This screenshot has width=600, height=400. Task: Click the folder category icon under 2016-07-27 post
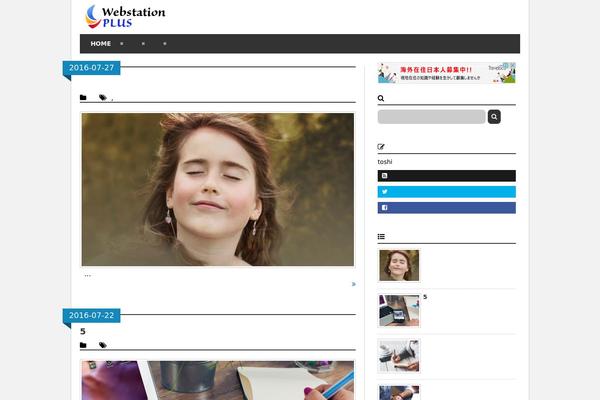tap(84, 98)
